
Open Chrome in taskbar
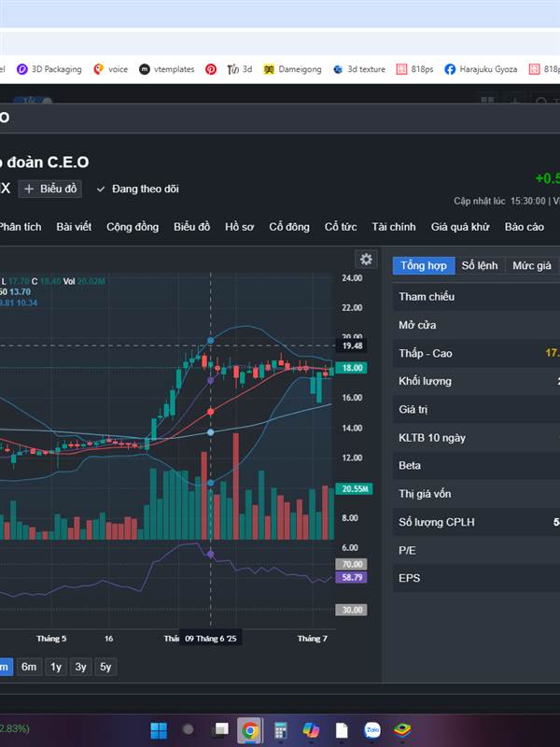point(250,730)
